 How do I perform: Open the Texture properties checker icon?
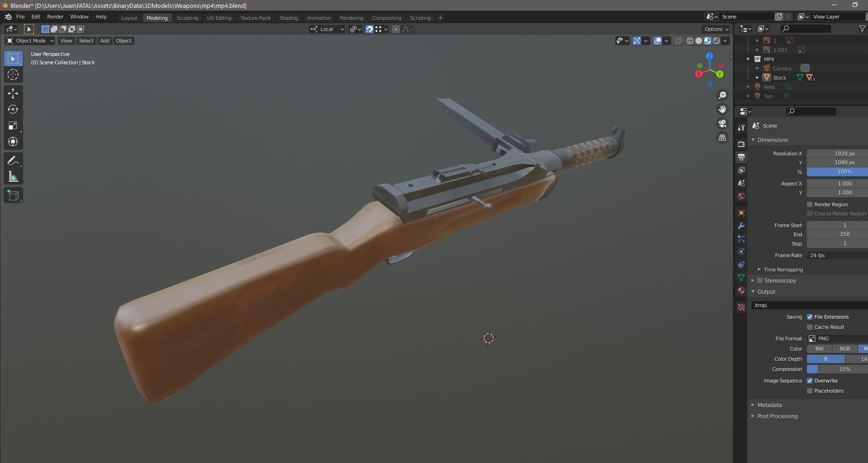[741, 307]
